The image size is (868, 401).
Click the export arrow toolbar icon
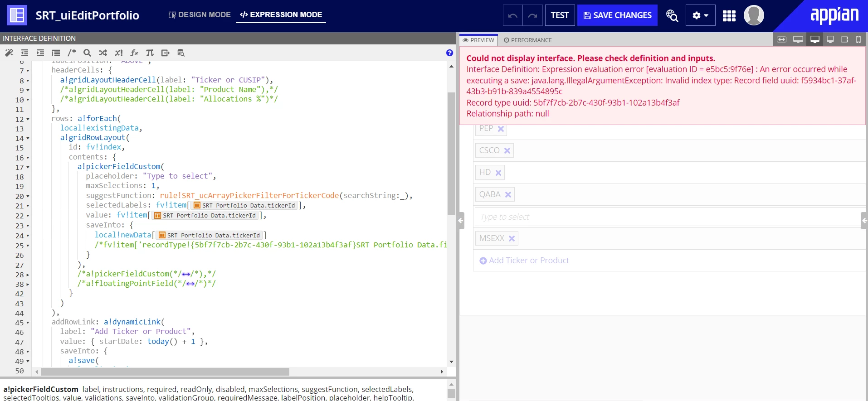166,53
